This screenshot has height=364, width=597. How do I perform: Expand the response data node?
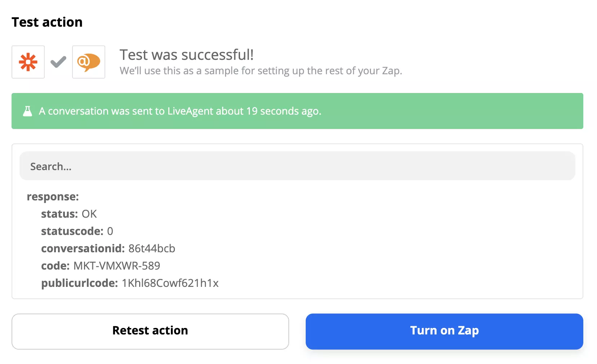(x=53, y=196)
